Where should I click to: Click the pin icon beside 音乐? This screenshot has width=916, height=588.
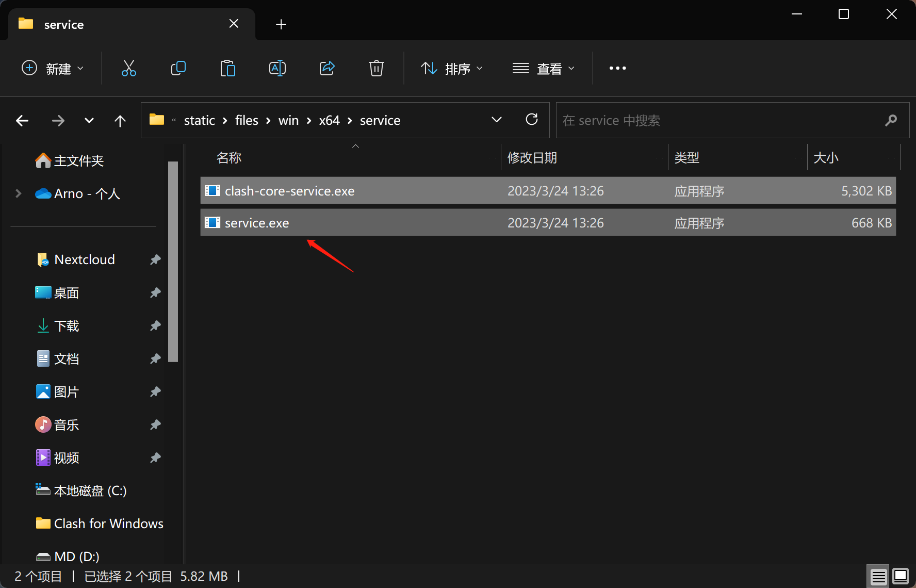pos(155,424)
